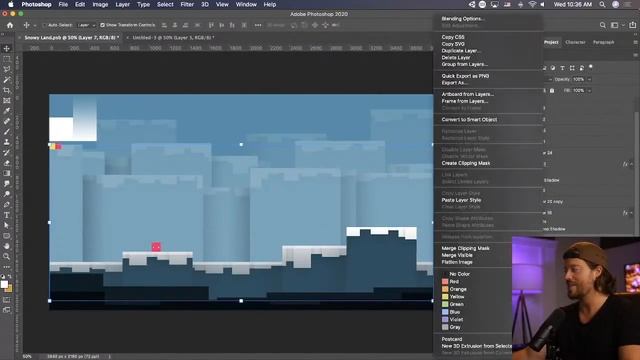Toggle Show Transform Controls checkbox
Screen dimensions: 640x360
102,25
